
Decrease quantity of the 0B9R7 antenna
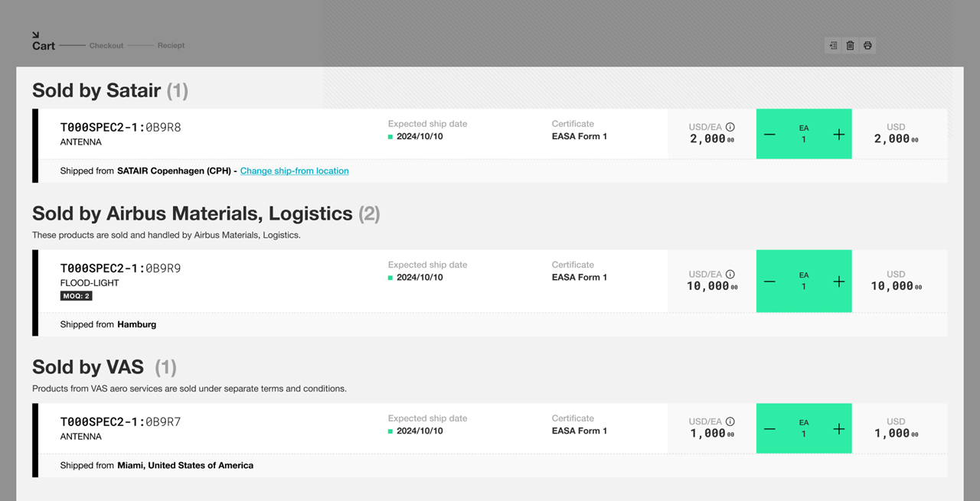[x=769, y=429]
